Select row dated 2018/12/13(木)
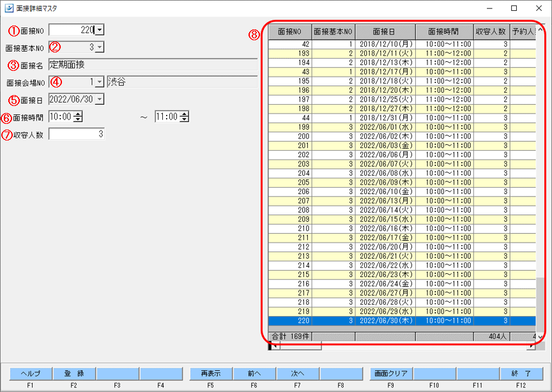This screenshot has width=552, height=392. (402, 63)
